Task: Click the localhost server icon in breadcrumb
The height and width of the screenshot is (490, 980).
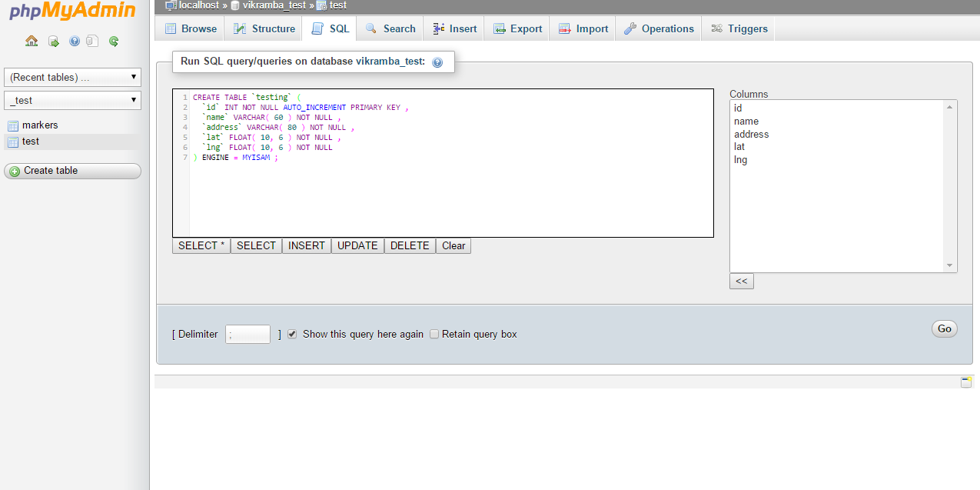Action: tap(171, 5)
